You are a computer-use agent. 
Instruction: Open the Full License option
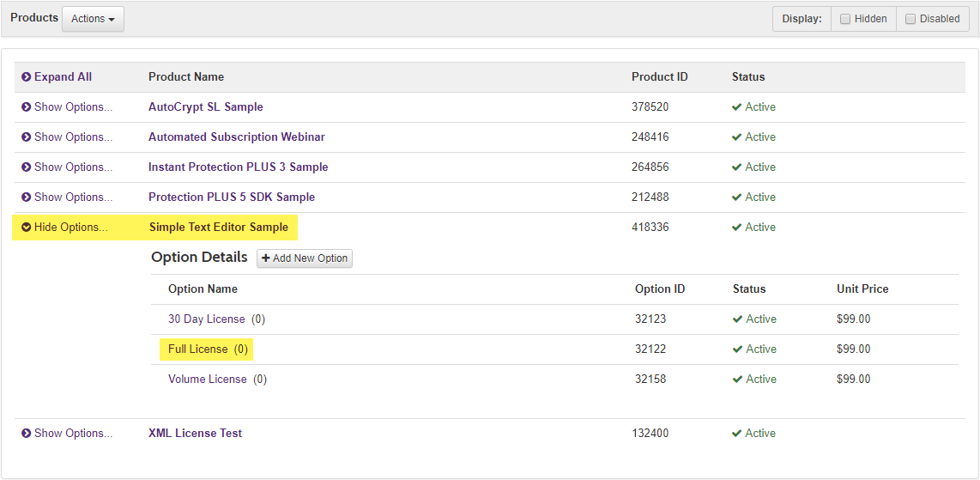[198, 349]
